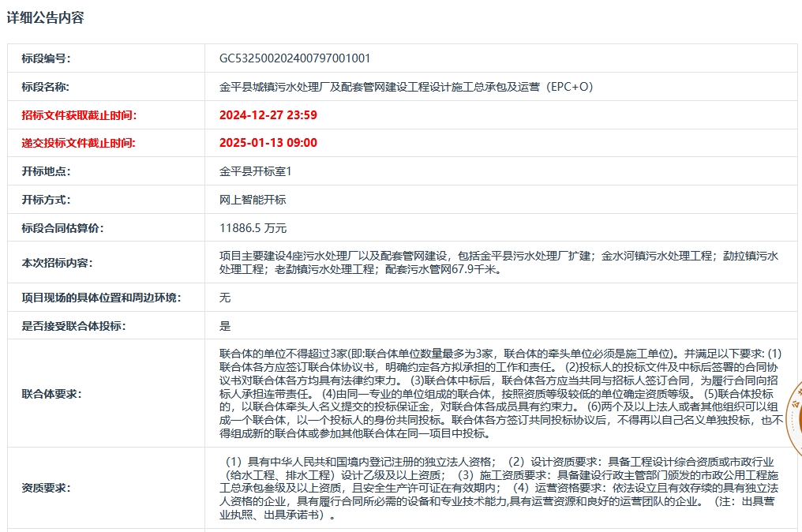802x532 pixels.
Task: Select the value 金平县开标室1
Action: pyautogui.click(x=255, y=171)
